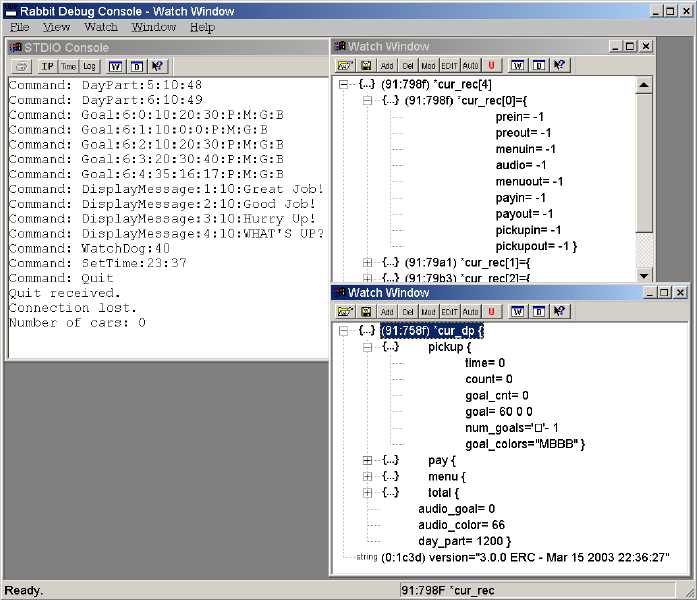
Task: Open the Window menu
Action: click(153, 27)
